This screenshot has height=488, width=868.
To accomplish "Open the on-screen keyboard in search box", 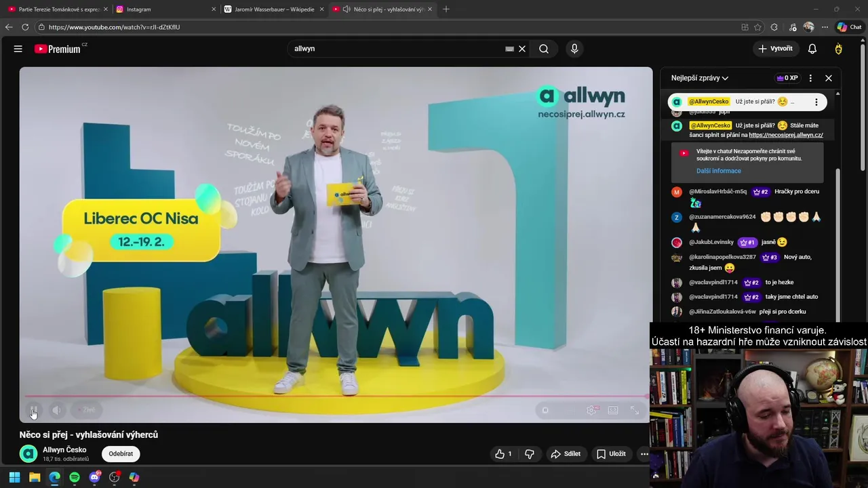I will [509, 49].
